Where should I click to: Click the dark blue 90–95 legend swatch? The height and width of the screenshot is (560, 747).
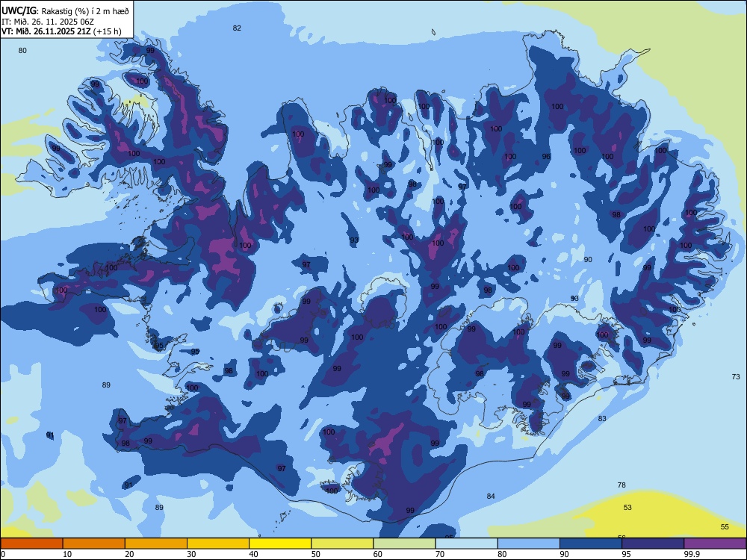pyautogui.click(x=591, y=544)
